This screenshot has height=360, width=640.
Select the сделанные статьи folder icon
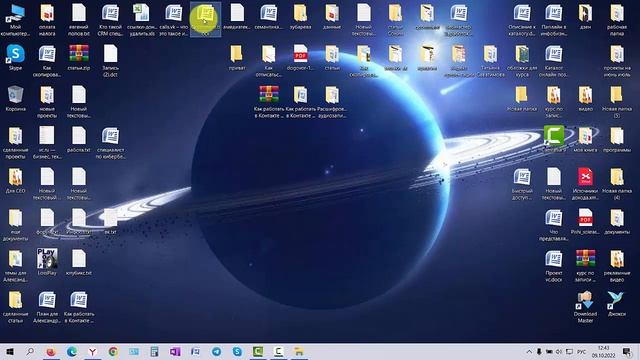[16, 307]
